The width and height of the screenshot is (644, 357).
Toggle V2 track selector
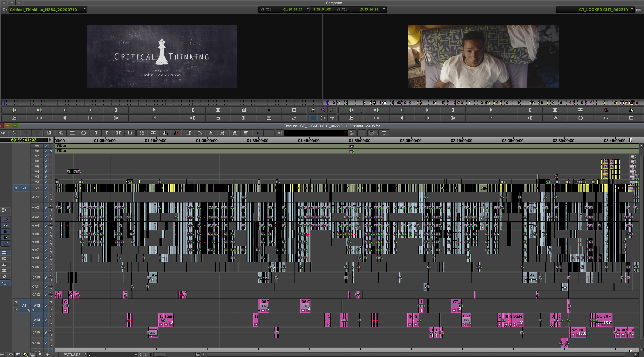pyautogui.click(x=37, y=182)
